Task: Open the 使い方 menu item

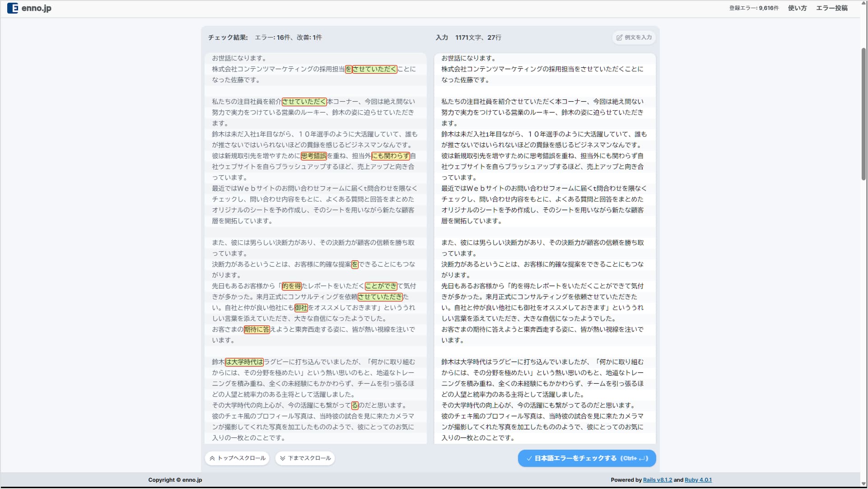Action: tap(797, 8)
